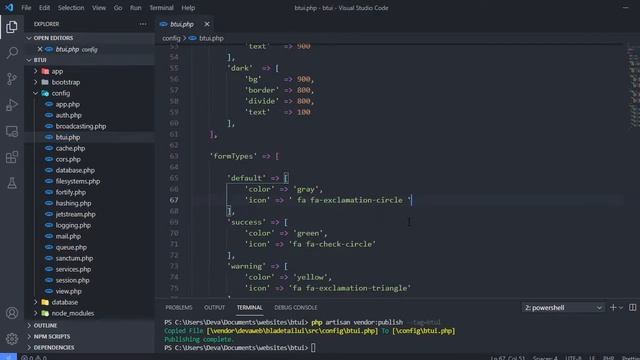This screenshot has height=360, width=640.
Task: Open the Remote Explorer view
Action: [x=12, y=131]
